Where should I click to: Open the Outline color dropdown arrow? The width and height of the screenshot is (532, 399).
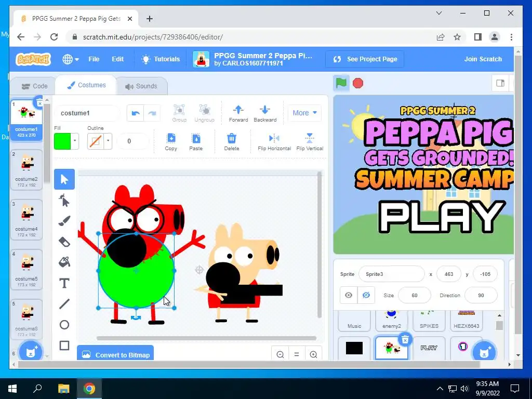point(108,141)
